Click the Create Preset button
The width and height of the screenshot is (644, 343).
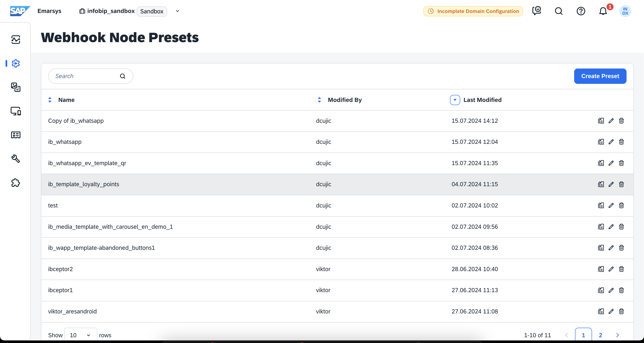[x=600, y=76]
